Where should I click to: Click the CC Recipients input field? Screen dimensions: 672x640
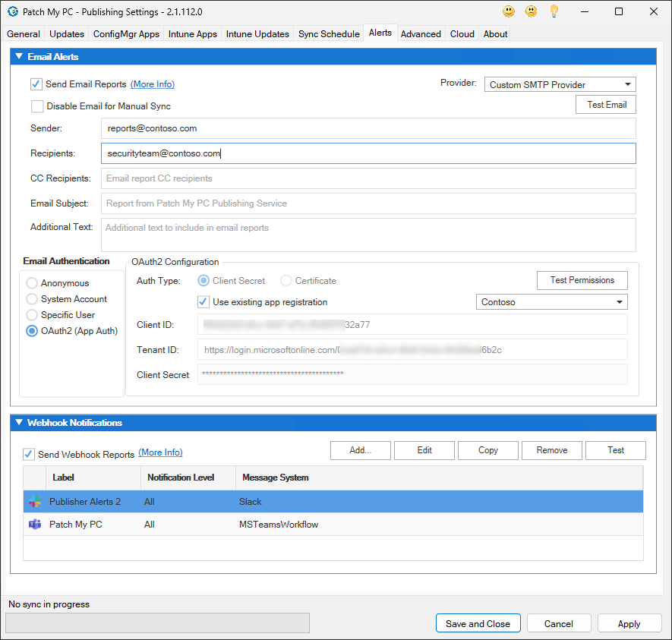coord(368,178)
